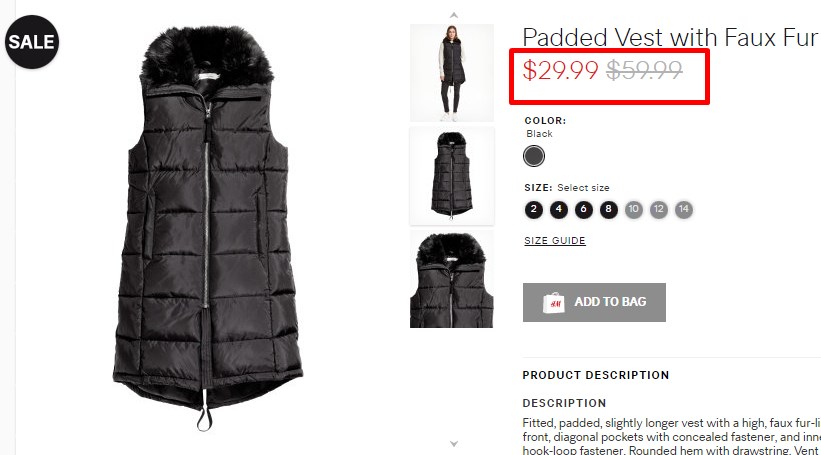The image size is (821, 455).
Task: Pick the greyed-out size 10
Action: pos(634,209)
